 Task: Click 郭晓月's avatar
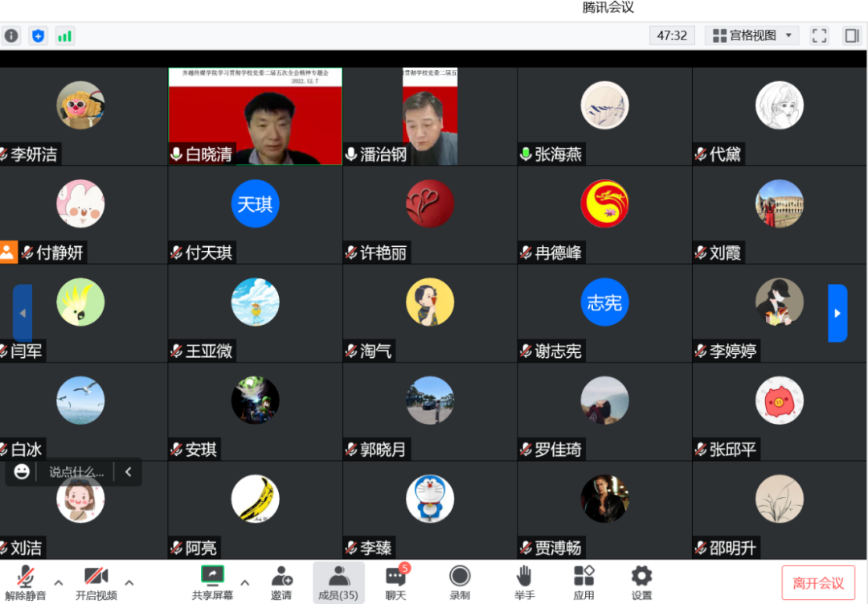click(x=429, y=400)
